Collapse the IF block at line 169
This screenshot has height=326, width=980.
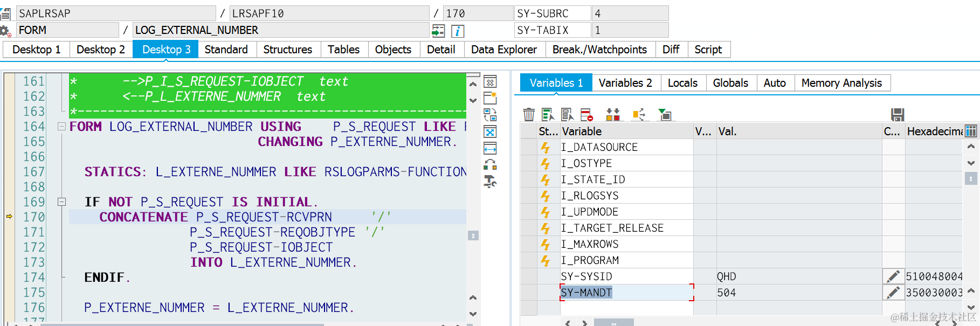pyautogui.click(x=61, y=202)
